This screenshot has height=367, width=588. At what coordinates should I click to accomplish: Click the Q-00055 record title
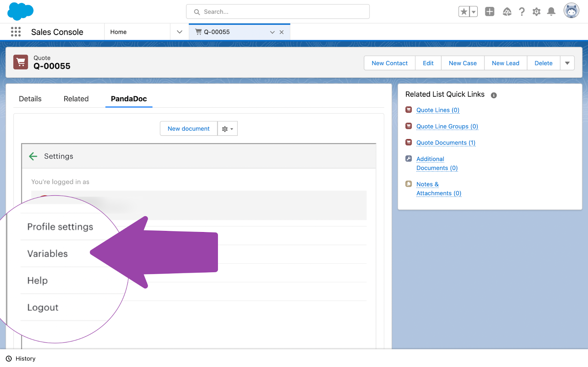pos(52,66)
